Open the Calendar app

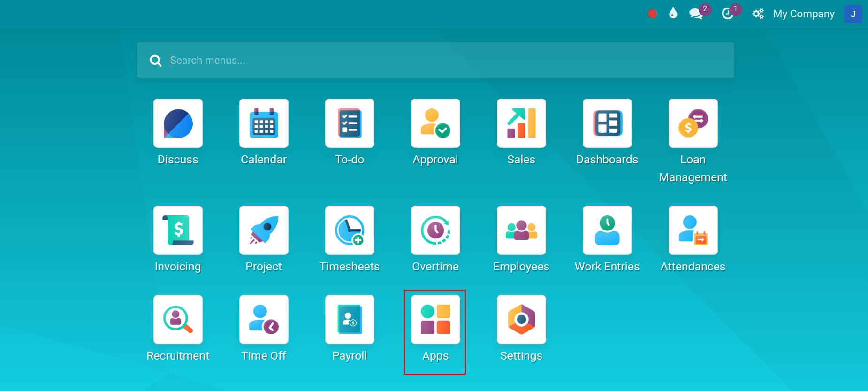[264, 123]
